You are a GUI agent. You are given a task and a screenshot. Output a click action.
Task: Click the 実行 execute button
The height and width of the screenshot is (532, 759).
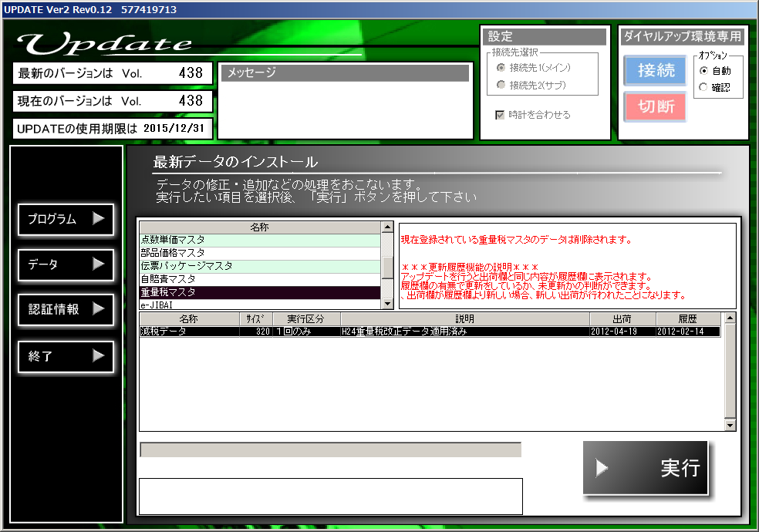(646, 468)
